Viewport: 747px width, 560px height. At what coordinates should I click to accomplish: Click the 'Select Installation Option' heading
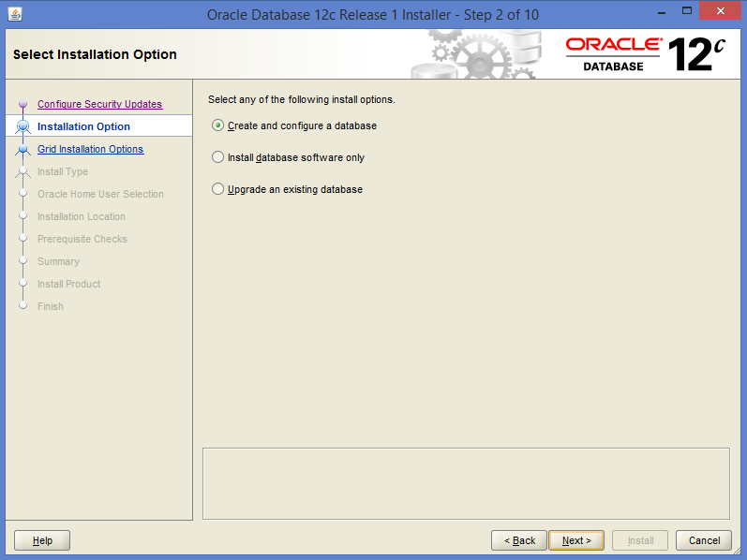pos(95,54)
